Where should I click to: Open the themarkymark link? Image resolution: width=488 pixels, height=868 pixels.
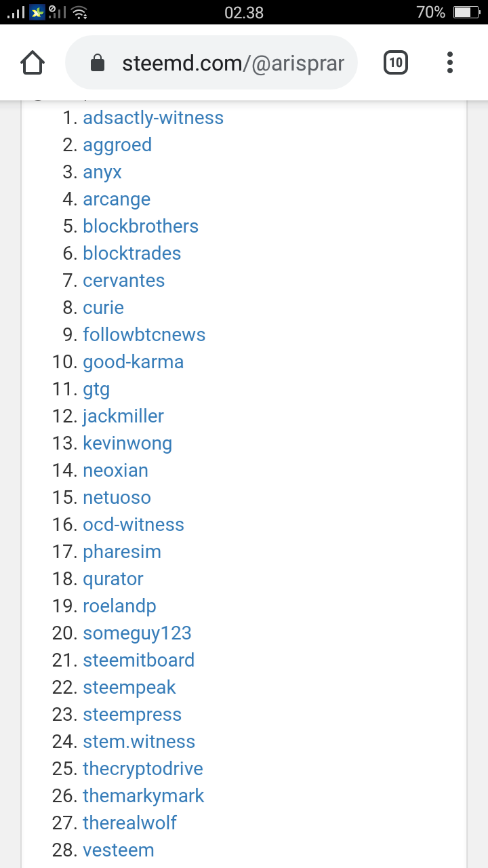pos(143,795)
